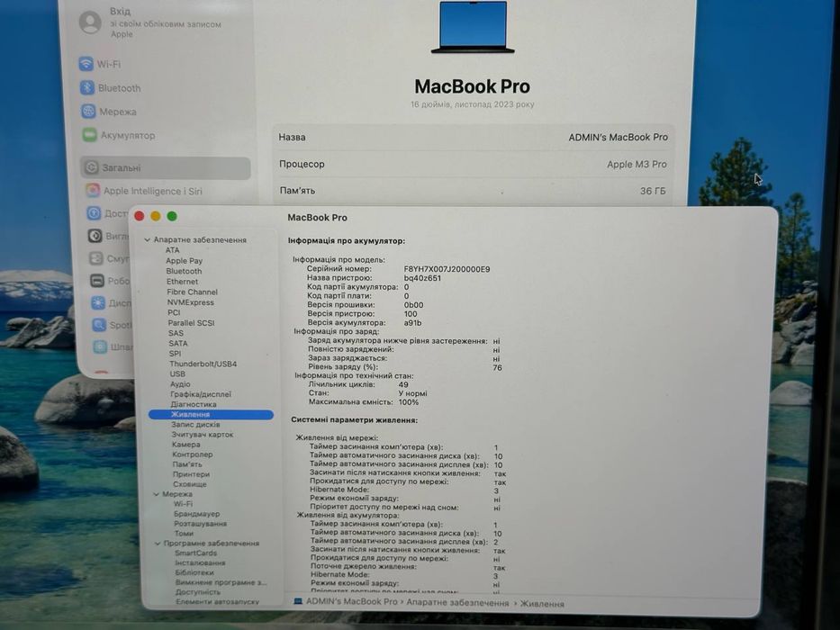The height and width of the screenshot is (630, 840).
Task: Select Інсталювання under Програмне забезпечення
Action: pyautogui.click(x=201, y=563)
